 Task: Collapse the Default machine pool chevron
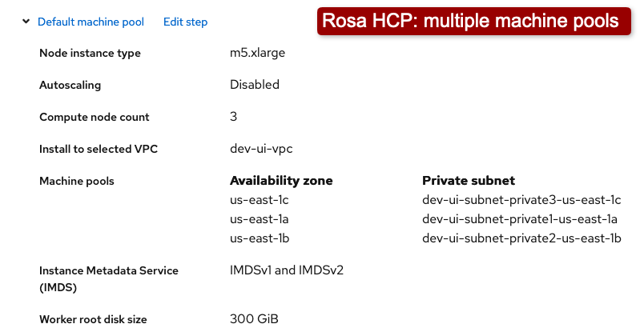click(x=26, y=22)
